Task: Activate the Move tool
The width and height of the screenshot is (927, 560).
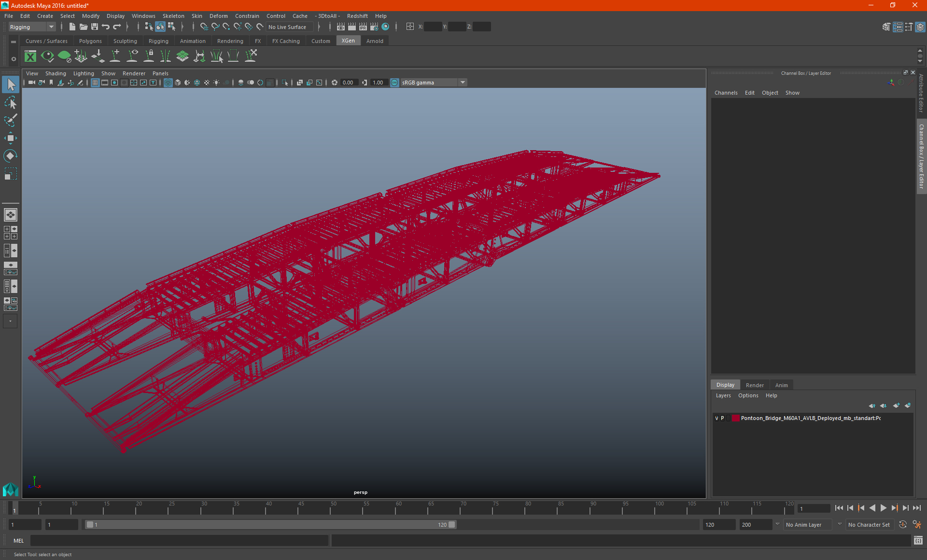Action: (x=11, y=138)
